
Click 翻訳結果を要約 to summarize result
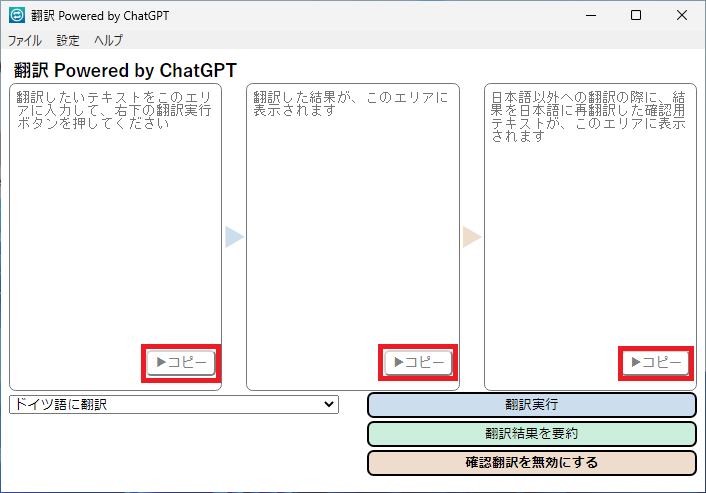click(x=532, y=434)
